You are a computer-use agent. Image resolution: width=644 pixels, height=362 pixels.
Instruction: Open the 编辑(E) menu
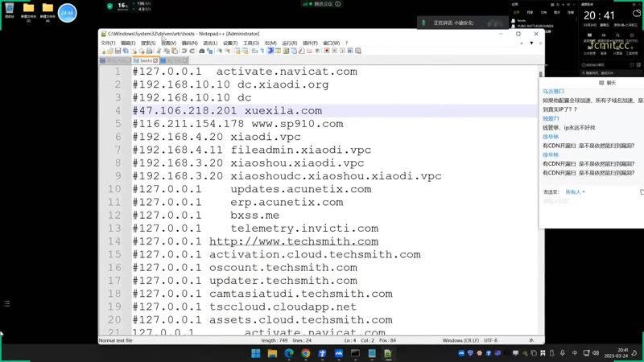tap(128, 43)
